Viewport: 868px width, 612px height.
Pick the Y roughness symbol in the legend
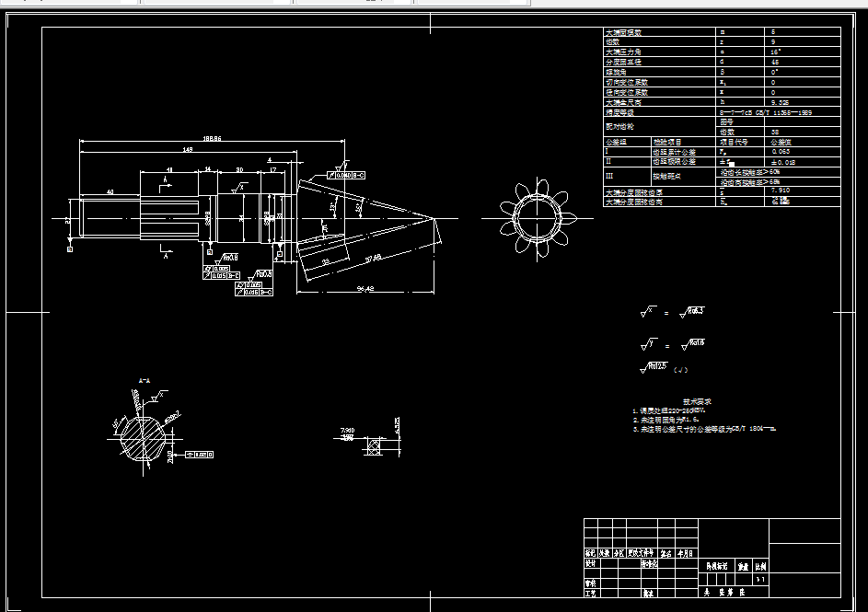point(649,344)
